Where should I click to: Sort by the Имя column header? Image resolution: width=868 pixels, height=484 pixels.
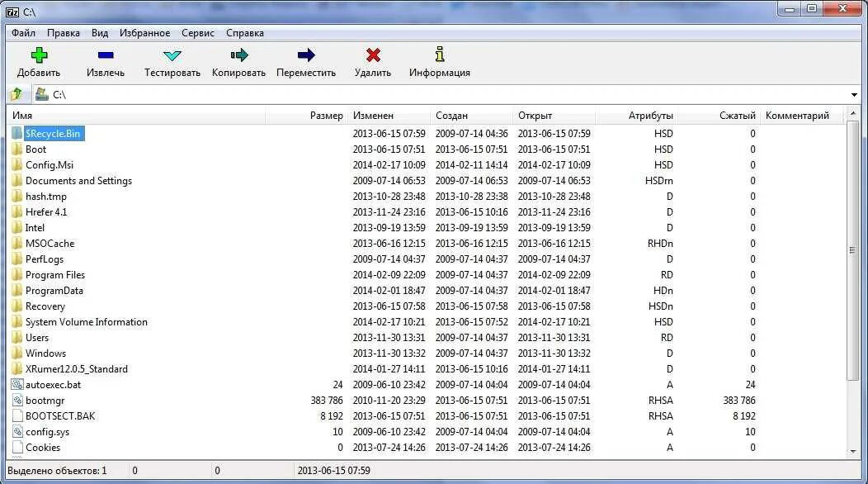[136, 116]
